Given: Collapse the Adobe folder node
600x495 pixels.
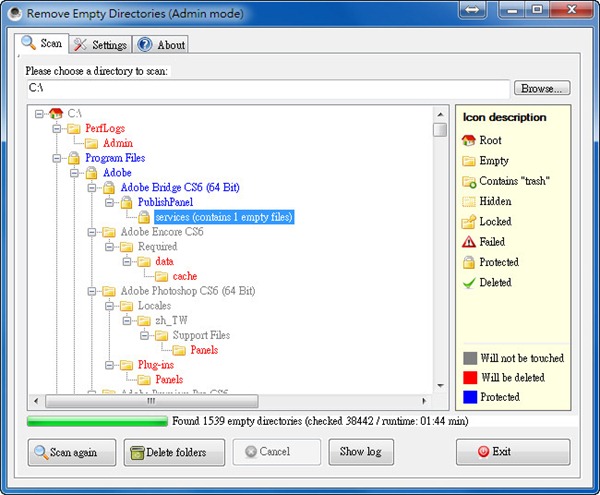Looking at the screenshot, I should coord(74,173).
